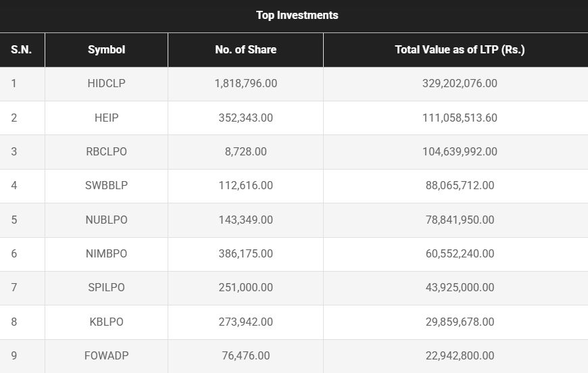Click the 329,202,076.00 total value cell
The width and height of the screenshot is (588, 373).
pos(460,83)
